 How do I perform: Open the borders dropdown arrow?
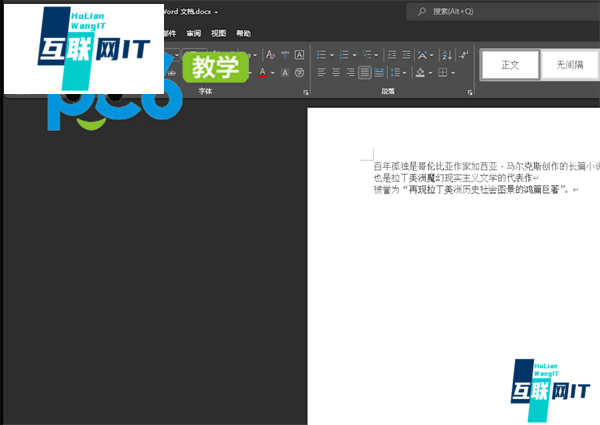pos(453,72)
